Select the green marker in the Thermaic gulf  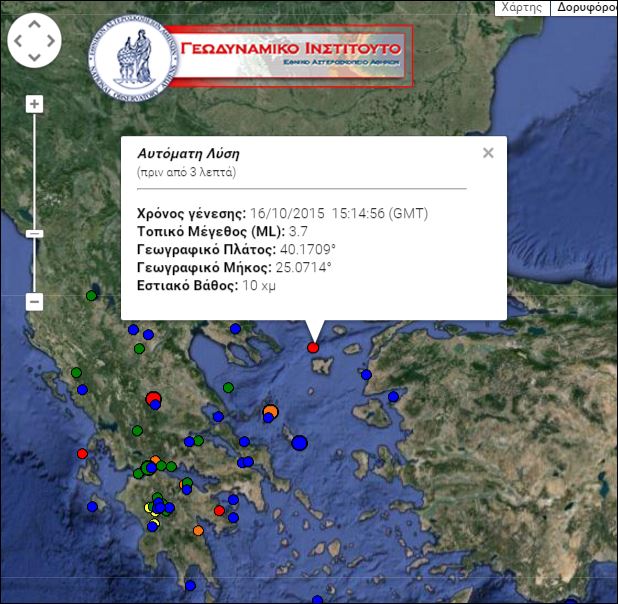click(x=228, y=388)
